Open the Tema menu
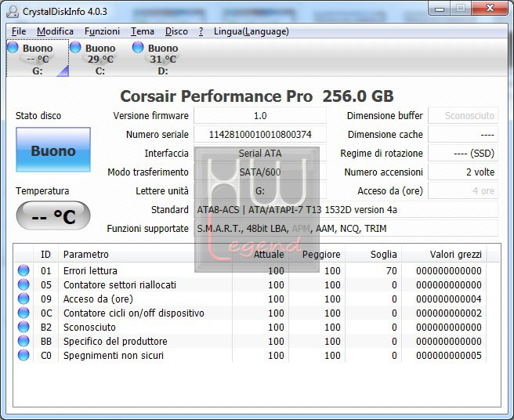Screen dimensions: 514x420 coord(143,31)
